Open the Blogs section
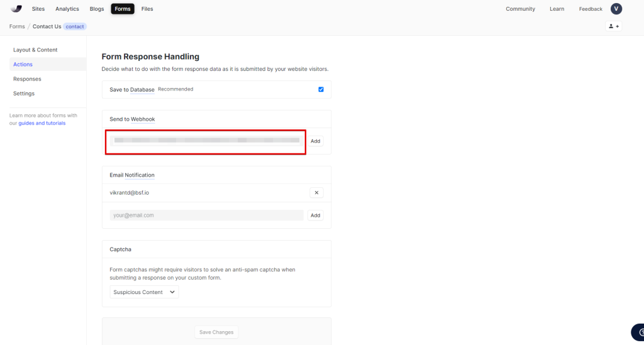 click(97, 9)
